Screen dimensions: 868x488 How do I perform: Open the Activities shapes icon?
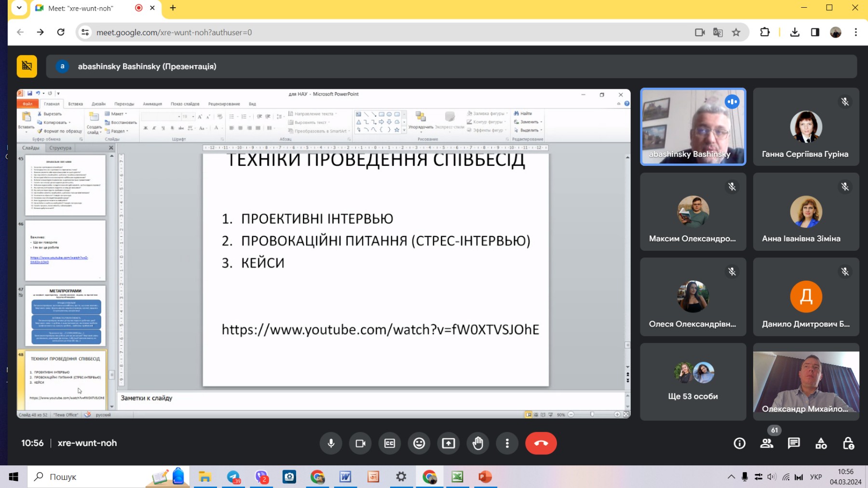[821, 443]
